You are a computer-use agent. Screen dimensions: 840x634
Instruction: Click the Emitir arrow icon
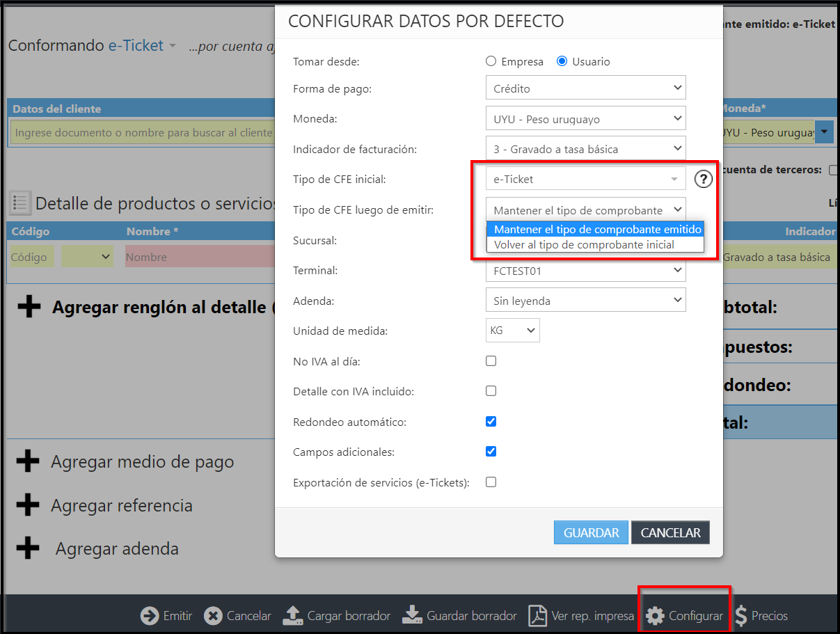[x=150, y=616]
